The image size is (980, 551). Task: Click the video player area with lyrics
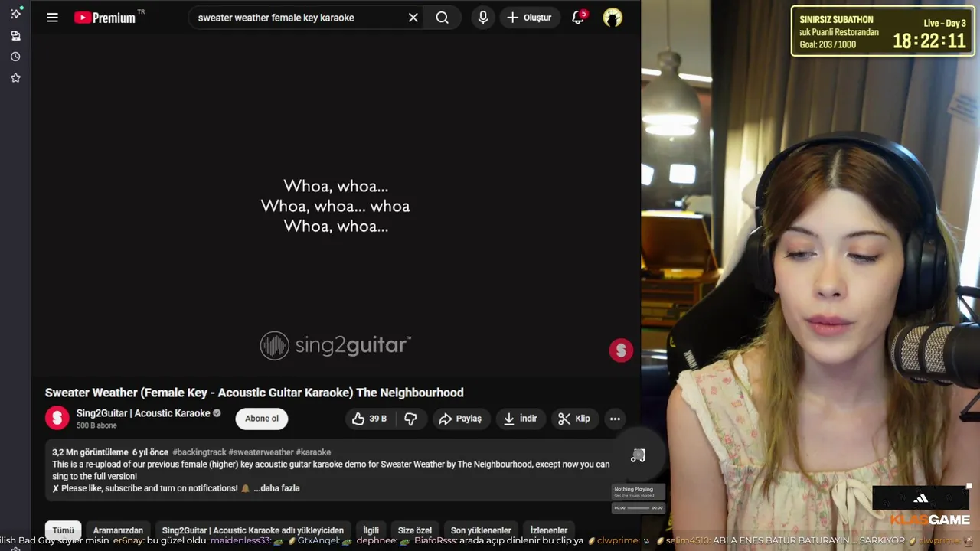pyautogui.click(x=335, y=206)
